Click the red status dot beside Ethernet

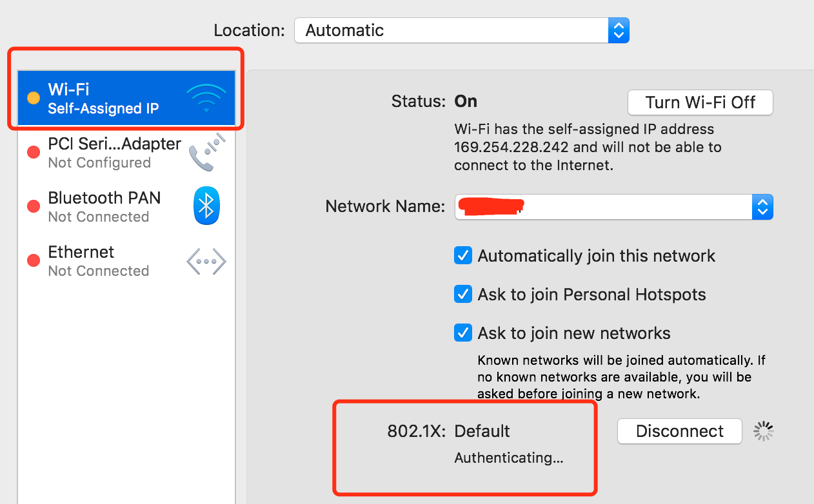(33, 260)
